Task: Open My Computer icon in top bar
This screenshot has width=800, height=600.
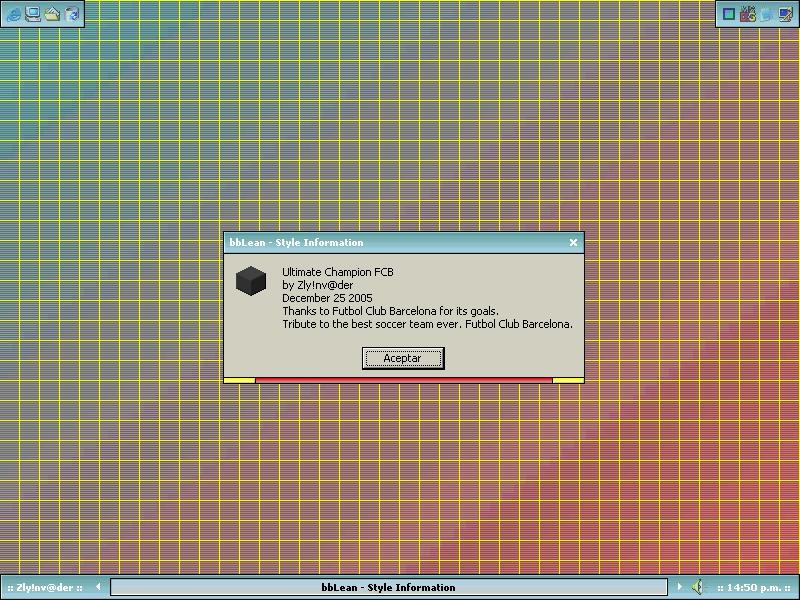Action: point(33,14)
